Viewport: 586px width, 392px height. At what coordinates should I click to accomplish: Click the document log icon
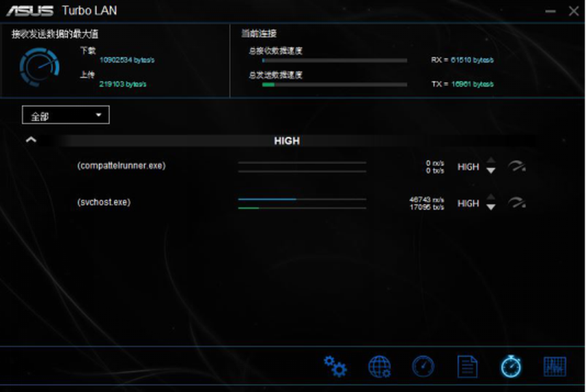click(x=467, y=367)
